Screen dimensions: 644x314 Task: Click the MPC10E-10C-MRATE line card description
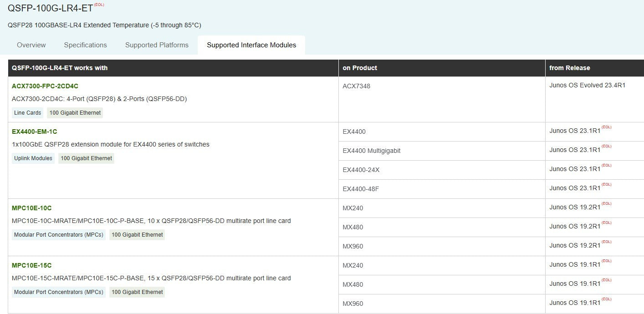(151, 221)
